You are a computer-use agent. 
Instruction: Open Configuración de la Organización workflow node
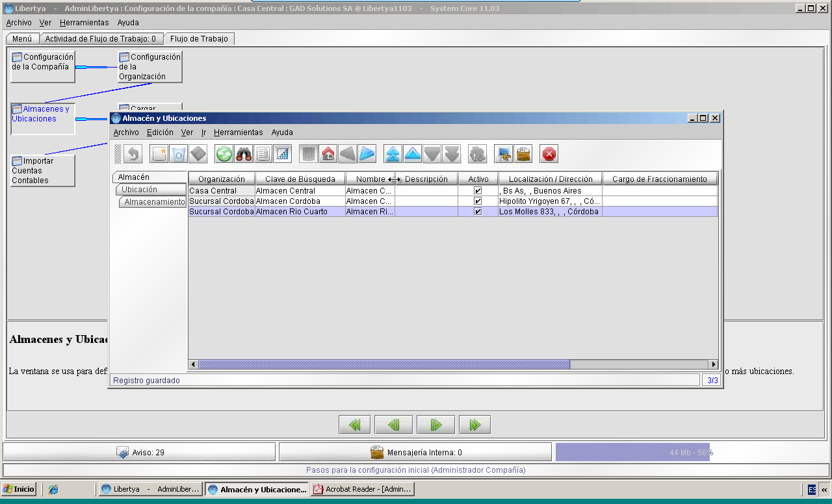150,66
